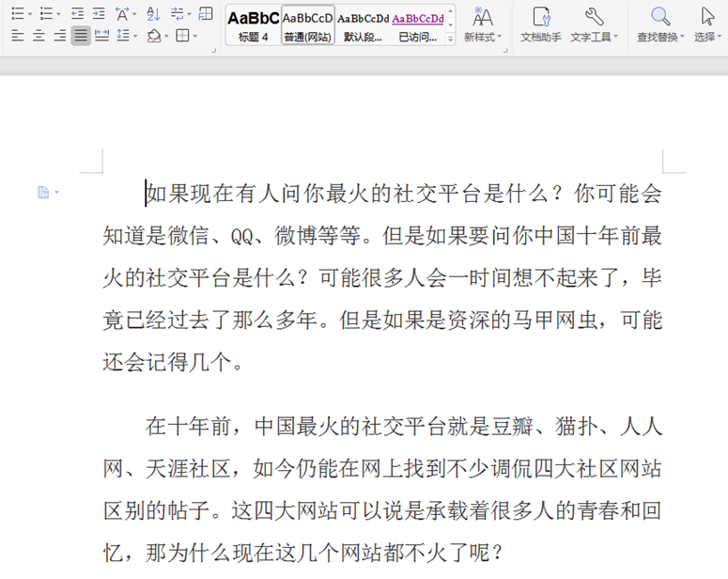Viewport: 728px width, 579px height.
Task: Apply distributed alignment
Action: tap(101, 36)
